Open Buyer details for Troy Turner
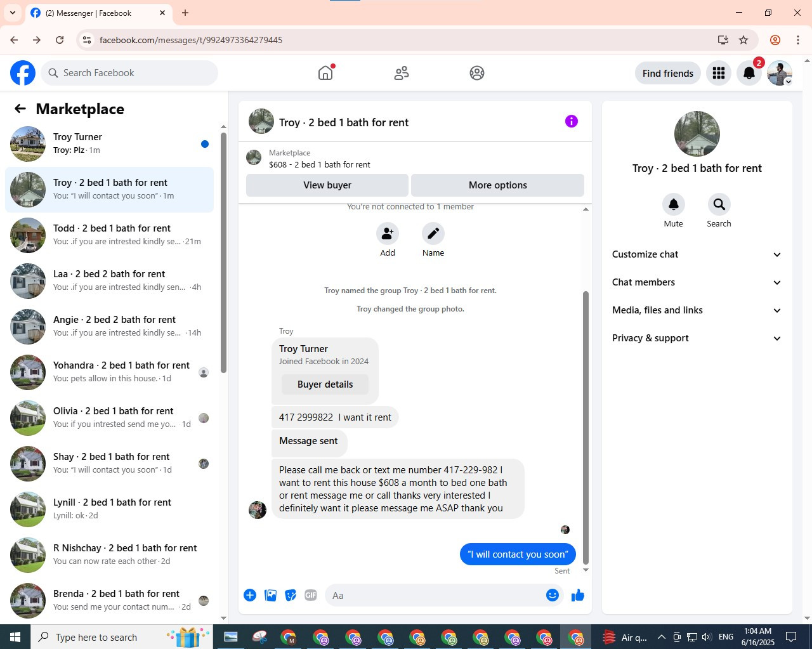Image resolution: width=812 pixels, height=649 pixels. tap(325, 384)
